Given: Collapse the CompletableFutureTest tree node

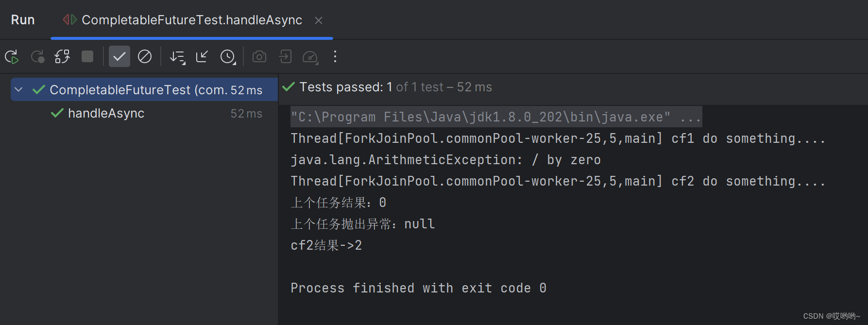Looking at the screenshot, I should pos(19,90).
